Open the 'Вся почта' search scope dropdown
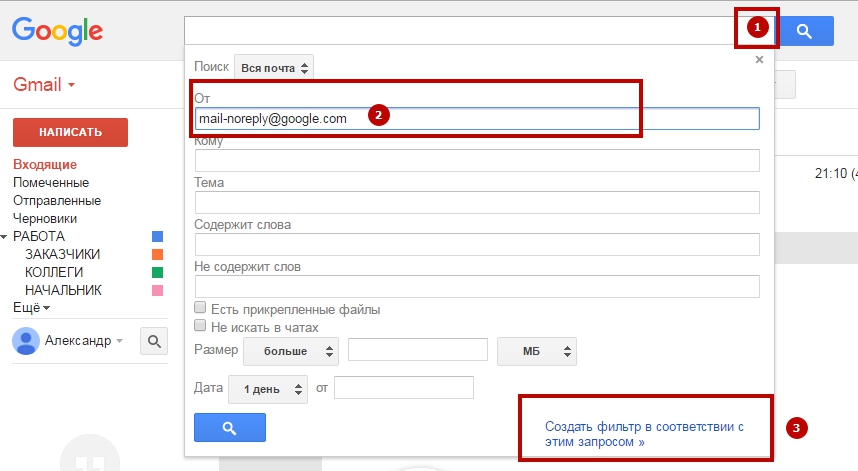Screen dimensions: 858x471 pos(274,68)
